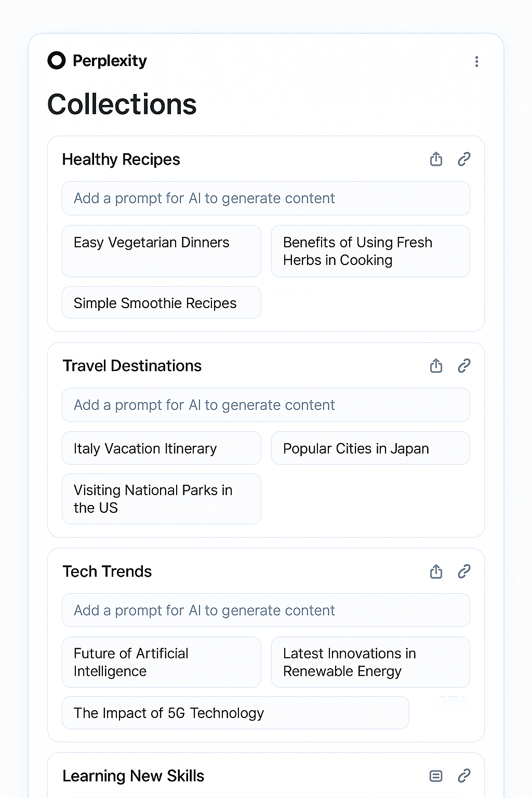The height and width of the screenshot is (798, 532).
Task: Open the Learning New Skills collection title
Action: (x=134, y=776)
